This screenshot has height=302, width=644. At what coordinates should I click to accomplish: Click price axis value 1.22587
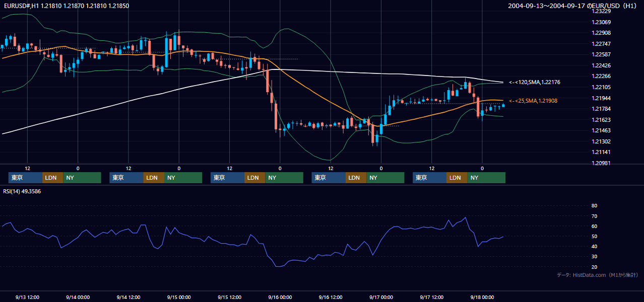tap(601, 54)
